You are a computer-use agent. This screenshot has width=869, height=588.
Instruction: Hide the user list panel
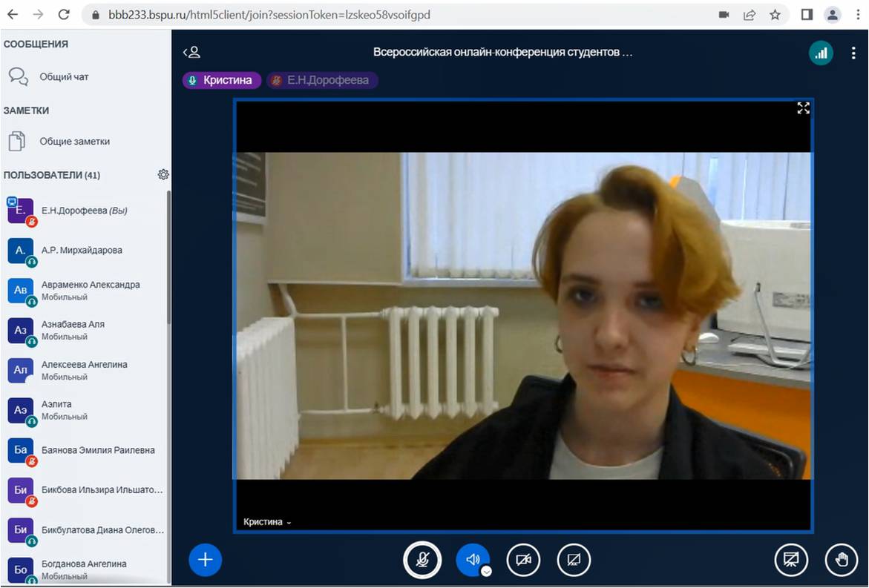point(191,53)
